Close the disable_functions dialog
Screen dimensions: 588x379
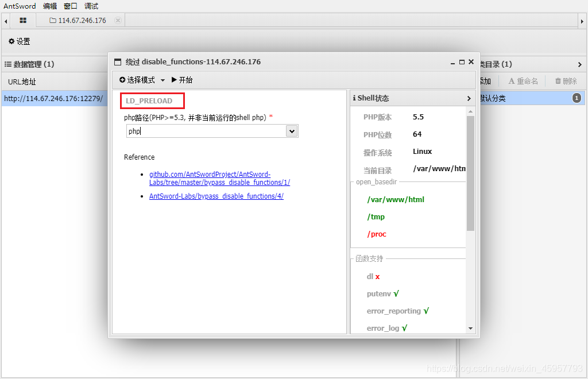(x=471, y=62)
